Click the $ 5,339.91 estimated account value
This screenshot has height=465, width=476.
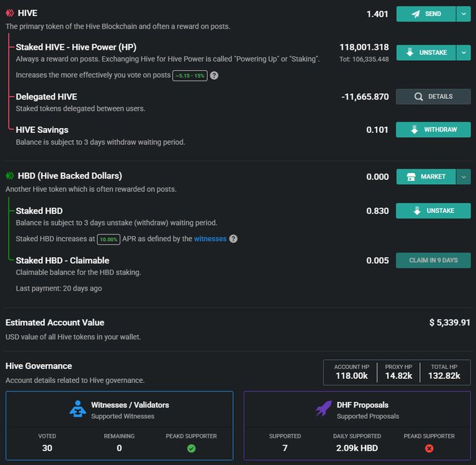pos(449,323)
